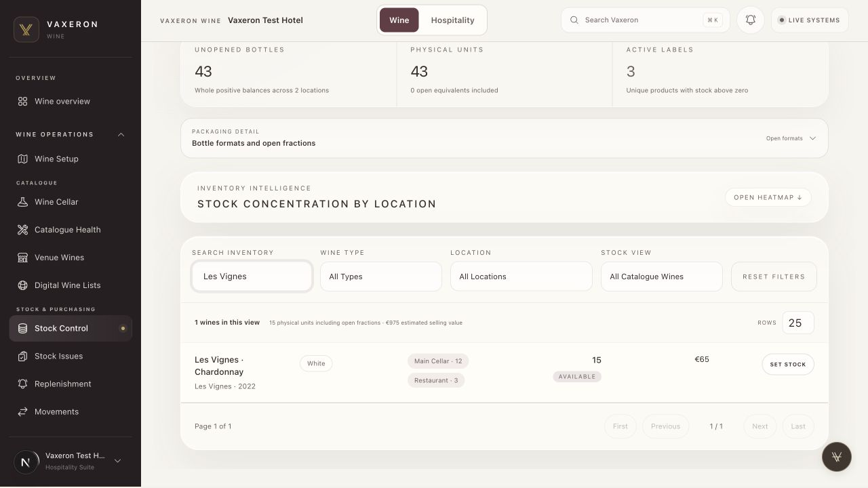The image size is (868, 488).
Task: Click the Main Cellar · 12 tag
Action: point(438,361)
